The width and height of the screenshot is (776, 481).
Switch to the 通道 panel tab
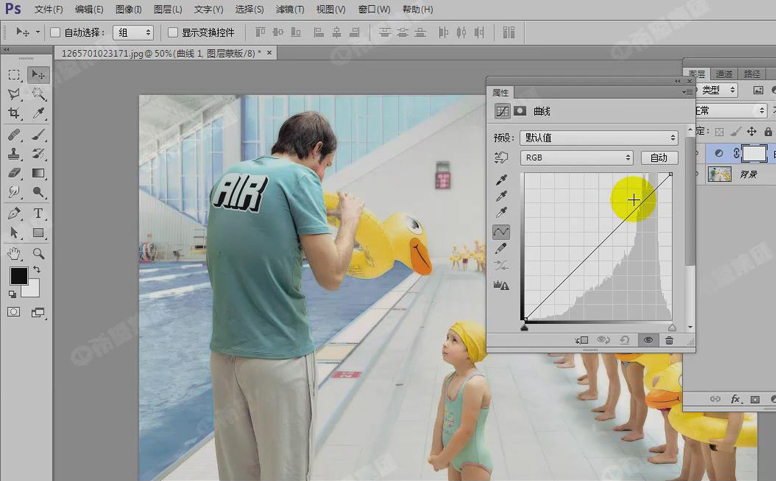724,74
